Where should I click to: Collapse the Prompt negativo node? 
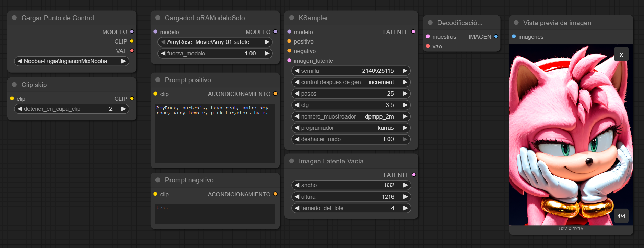pos(158,180)
